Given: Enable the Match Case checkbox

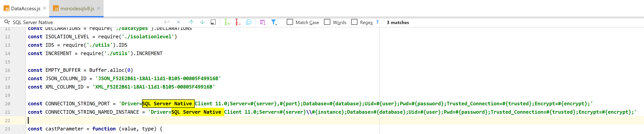Looking at the screenshot, I should [x=290, y=22].
